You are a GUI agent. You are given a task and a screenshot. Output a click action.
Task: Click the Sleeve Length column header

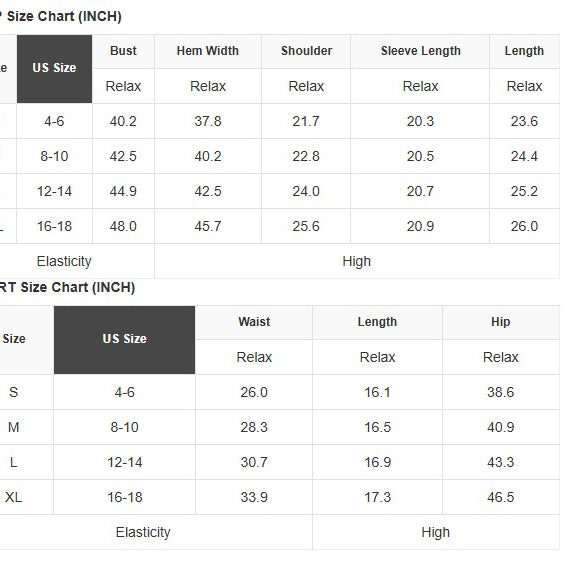pos(420,51)
